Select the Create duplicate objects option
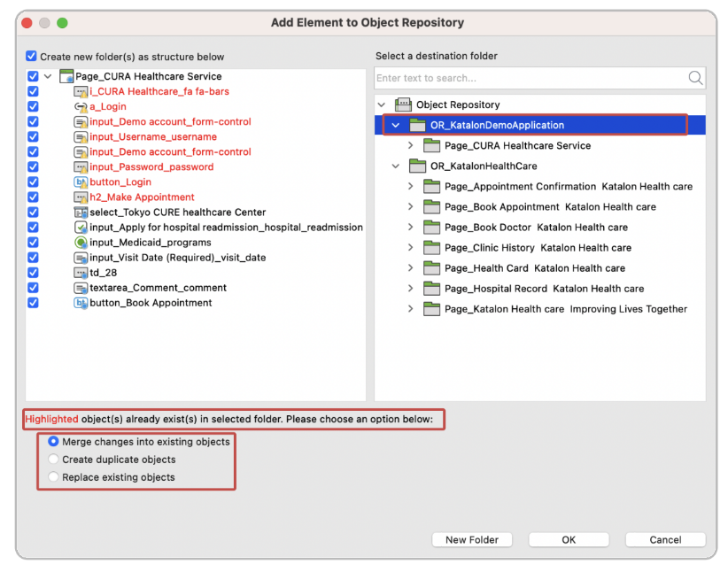The image size is (728, 572). point(53,460)
